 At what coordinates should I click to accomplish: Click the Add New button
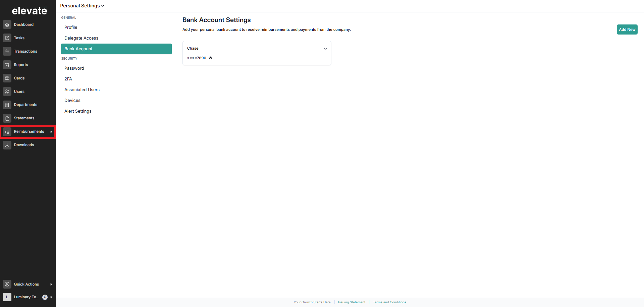pos(627,29)
